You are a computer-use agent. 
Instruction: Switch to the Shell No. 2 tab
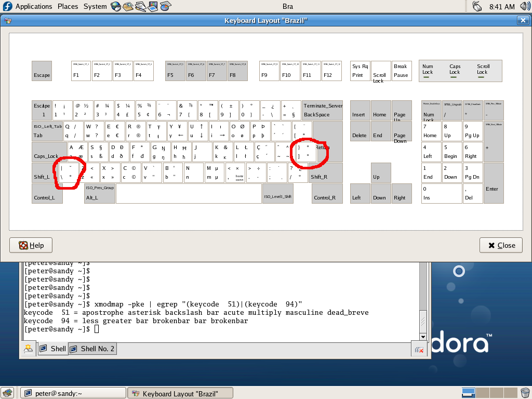pyautogui.click(x=92, y=349)
